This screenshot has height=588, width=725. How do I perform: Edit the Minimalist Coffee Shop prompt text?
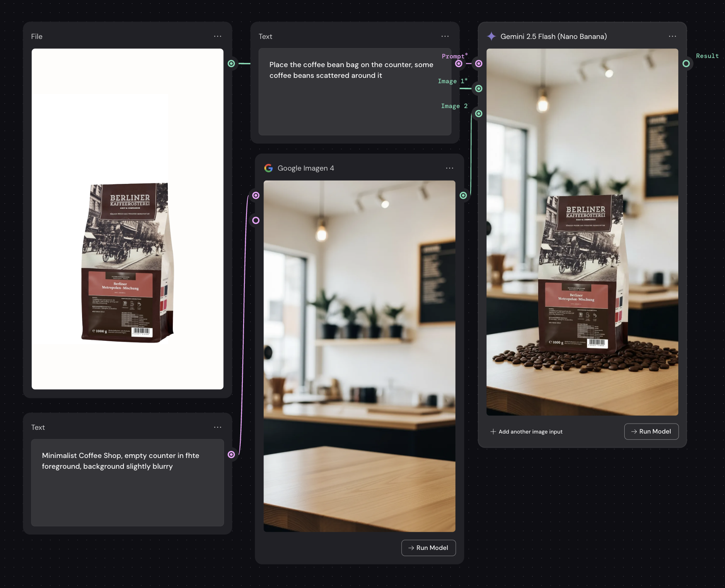128,482
